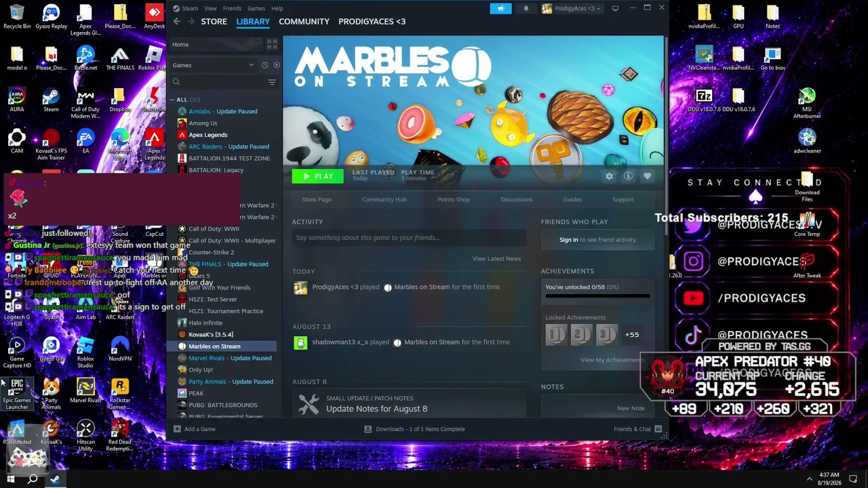868x488 pixels.
Task: Open Friends & Chat grid icon
Action: tap(658, 429)
